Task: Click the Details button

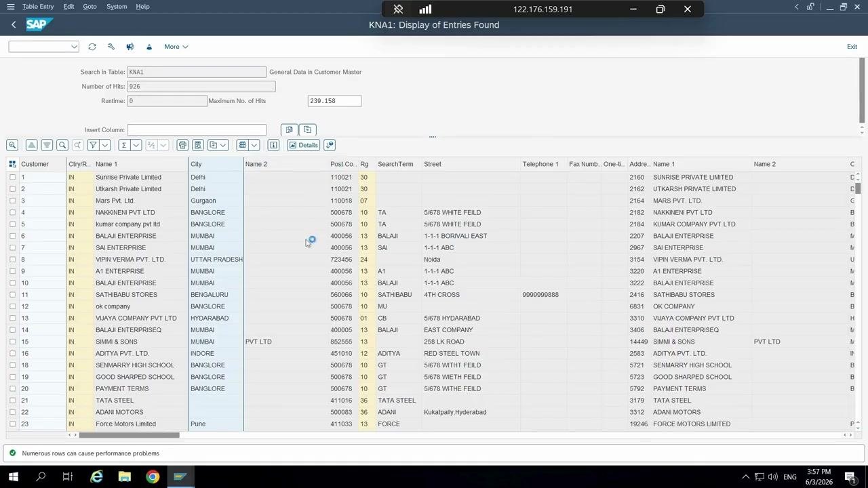Action: click(303, 145)
